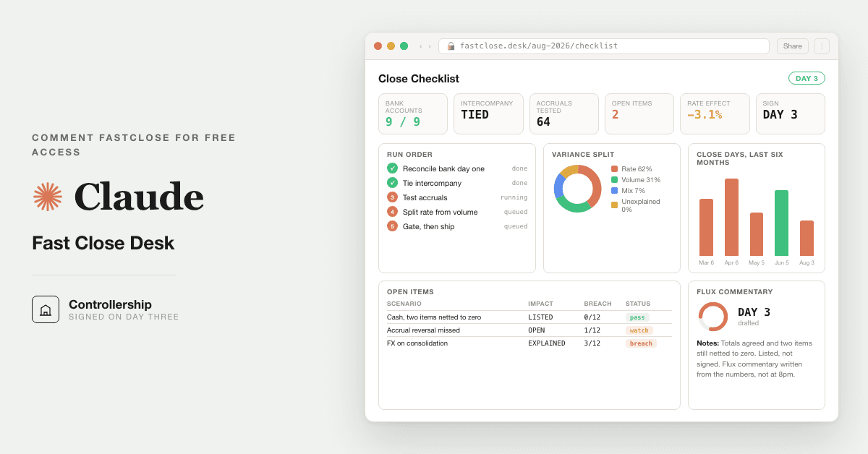Click the padlock icon in address bar
This screenshot has width=868, height=454.
pyautogui.click(x=451, y=46)
